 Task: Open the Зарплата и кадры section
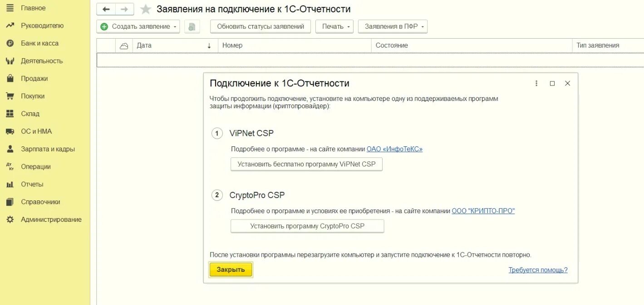tap(48, 149)
